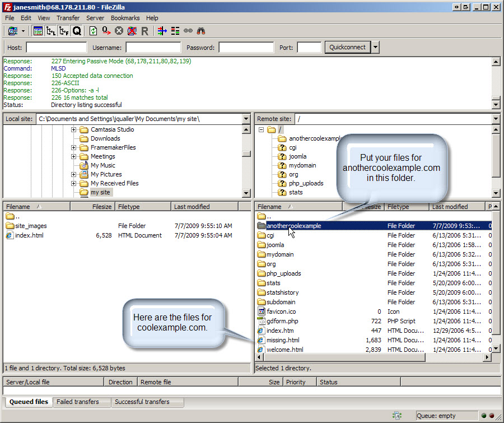Open the binoculars file search icon
This screenshot has width=504, height=423.
[201, 31]
